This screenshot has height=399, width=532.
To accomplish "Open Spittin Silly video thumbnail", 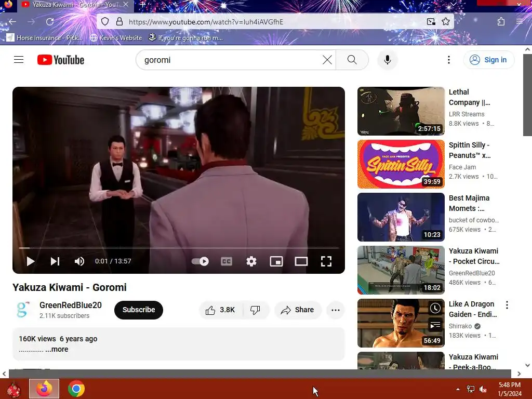I will click(x=401, y=164).
